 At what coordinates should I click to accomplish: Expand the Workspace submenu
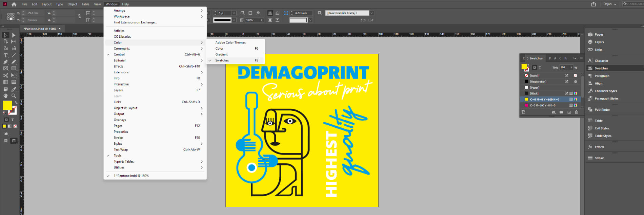click(122, 16)
